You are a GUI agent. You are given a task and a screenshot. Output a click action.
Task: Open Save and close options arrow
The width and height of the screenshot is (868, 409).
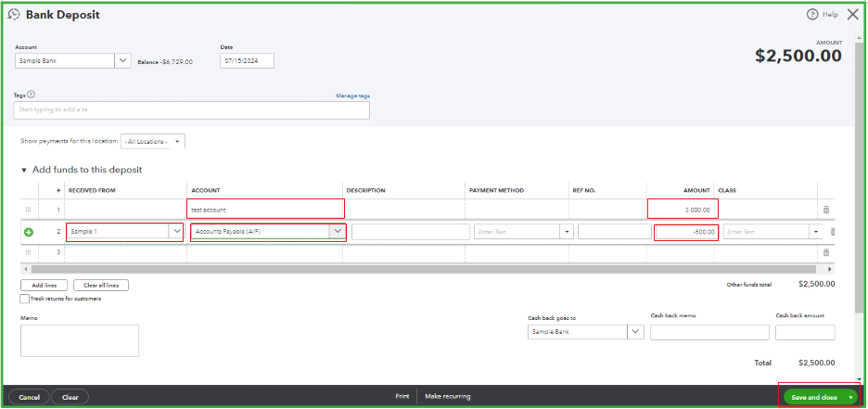click(850, 397)
